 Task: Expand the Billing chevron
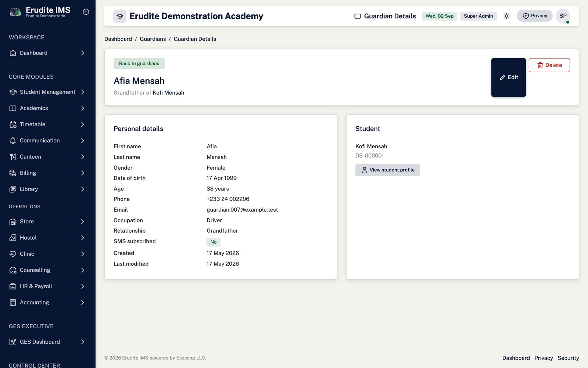tap(83, 173)
